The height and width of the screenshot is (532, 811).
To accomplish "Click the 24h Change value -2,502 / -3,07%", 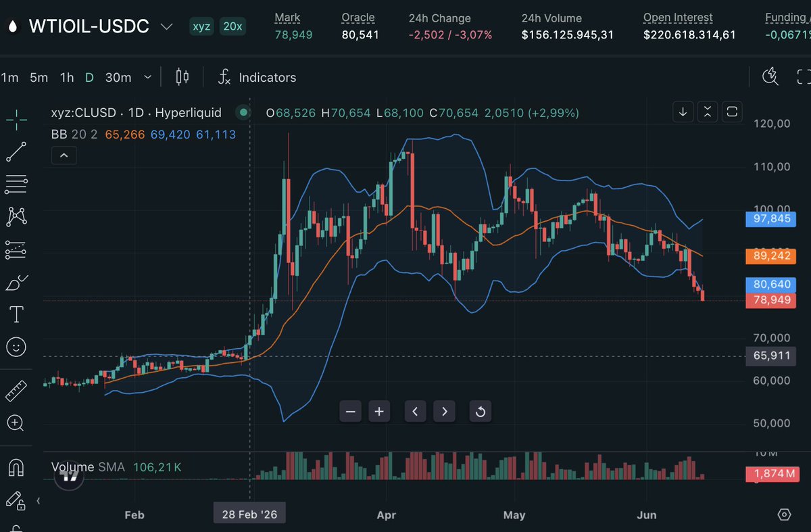I will coord(450,34).
